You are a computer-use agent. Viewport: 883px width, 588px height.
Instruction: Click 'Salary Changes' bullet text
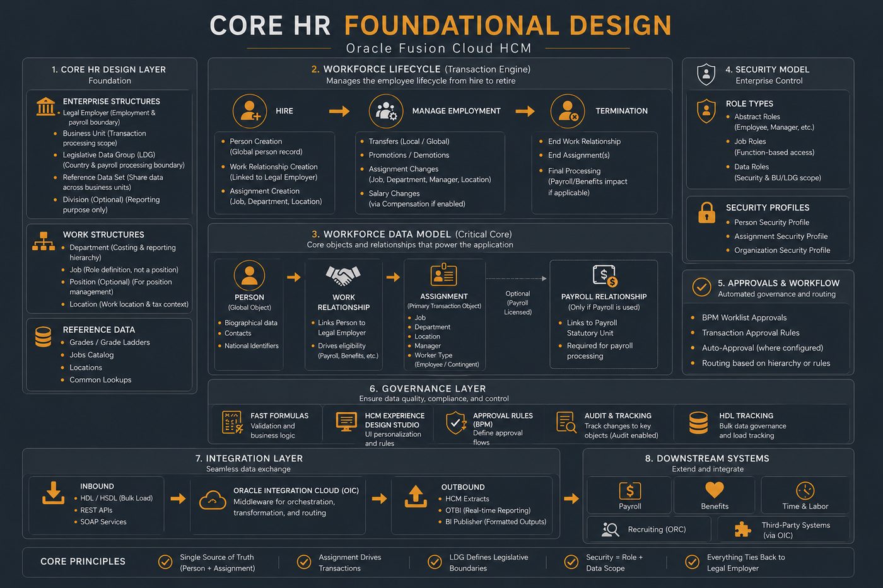pos(417,199)
